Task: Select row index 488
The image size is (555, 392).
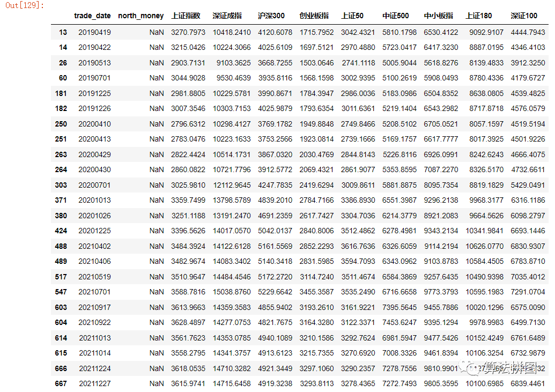Action: (61, 247)
